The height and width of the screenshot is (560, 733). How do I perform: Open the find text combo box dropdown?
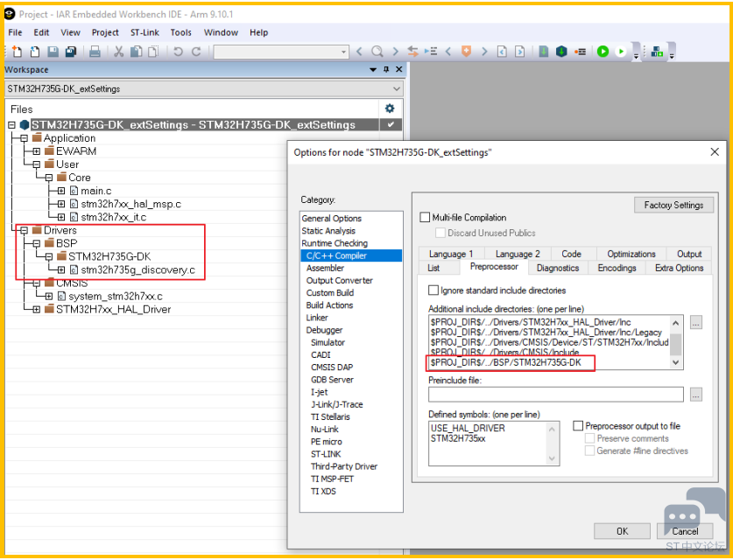(344, 52)
